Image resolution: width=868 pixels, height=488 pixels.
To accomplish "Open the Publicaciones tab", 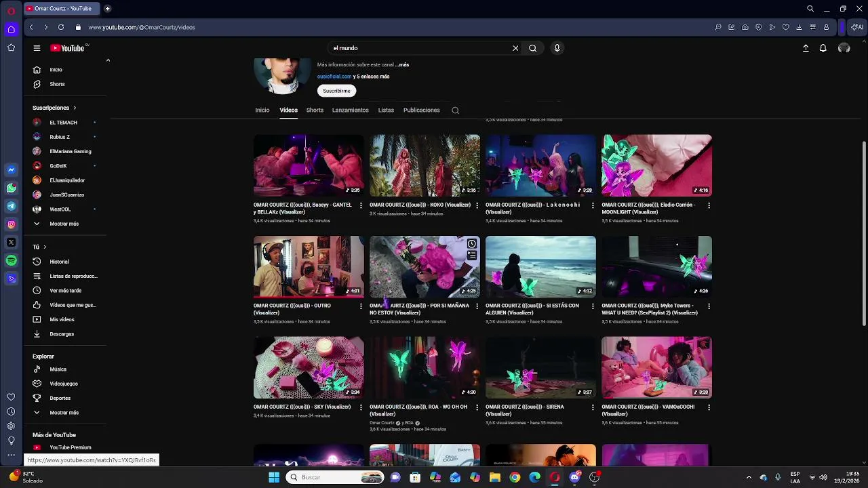I will click(422, 110).
